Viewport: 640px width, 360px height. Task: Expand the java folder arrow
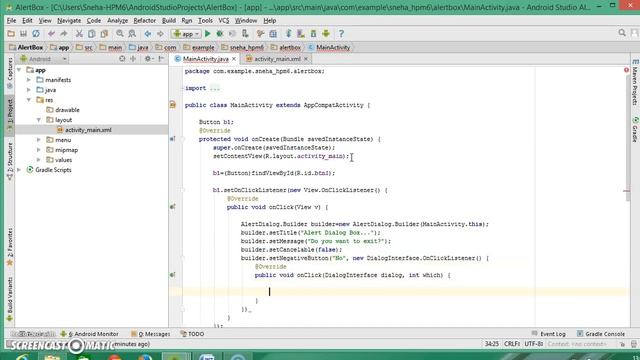click(29, 90)
